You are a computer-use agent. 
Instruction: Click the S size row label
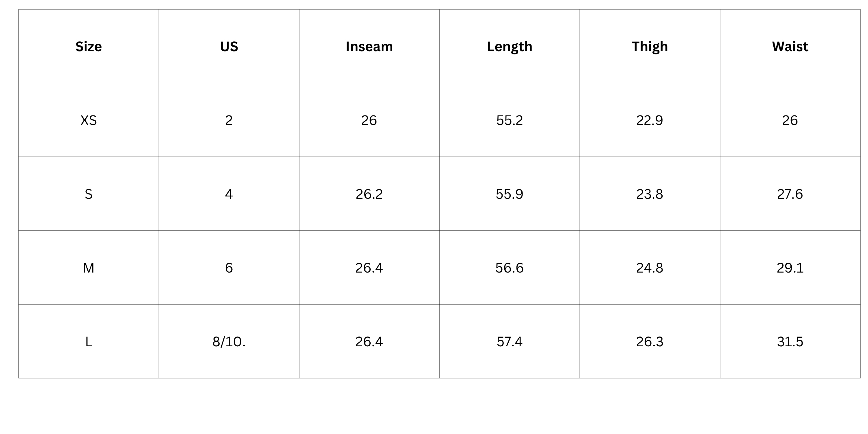pos(88,194)
